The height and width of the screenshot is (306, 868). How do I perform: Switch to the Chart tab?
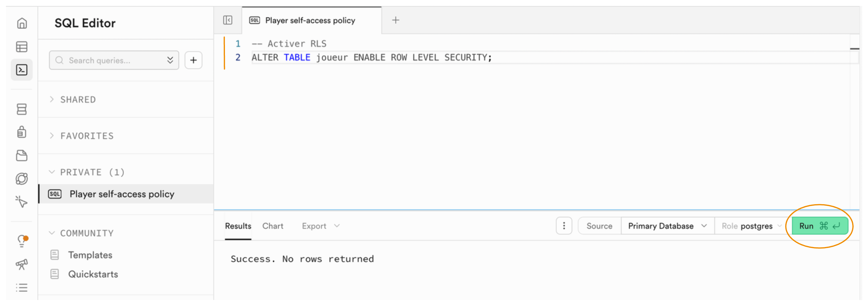tap(272, 226)
